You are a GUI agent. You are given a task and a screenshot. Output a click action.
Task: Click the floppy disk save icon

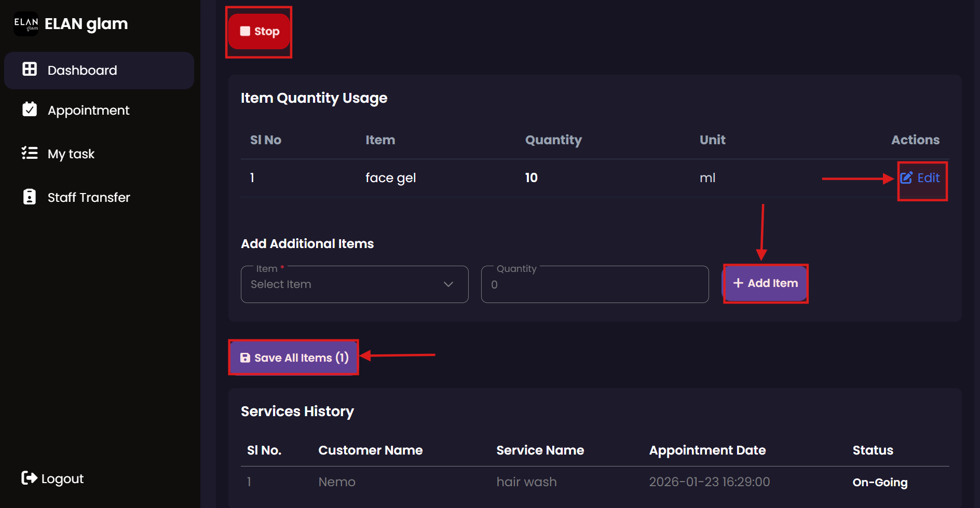[x=245, y=358]
